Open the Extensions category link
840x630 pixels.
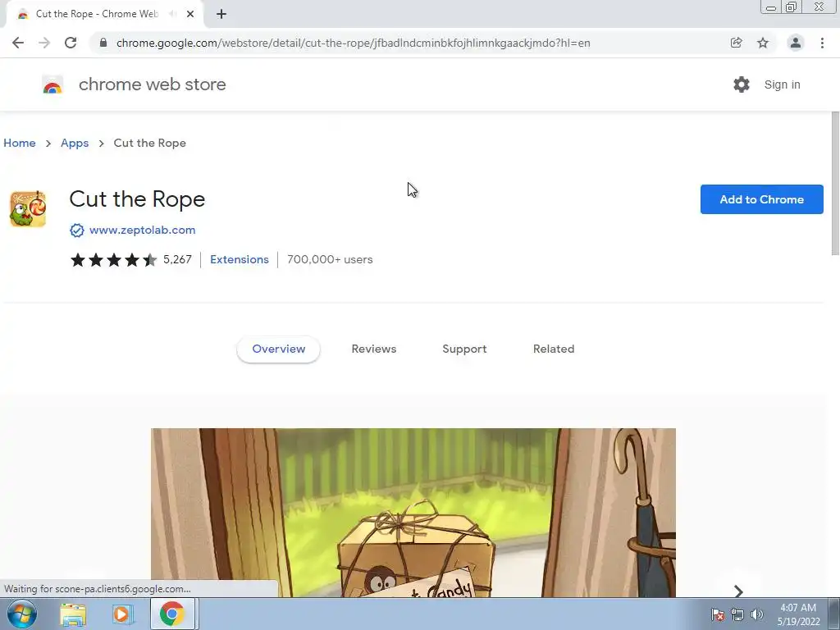[240, 259]
